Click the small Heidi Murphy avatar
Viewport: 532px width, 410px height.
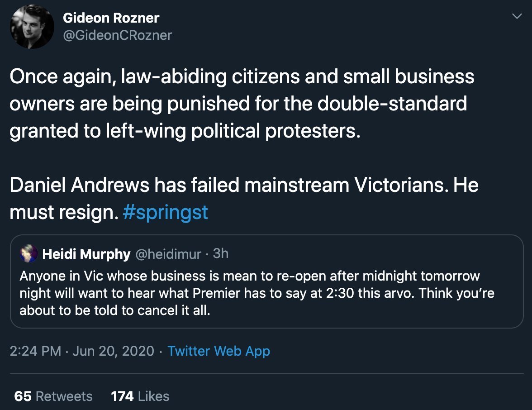click(x=28, y=254)
